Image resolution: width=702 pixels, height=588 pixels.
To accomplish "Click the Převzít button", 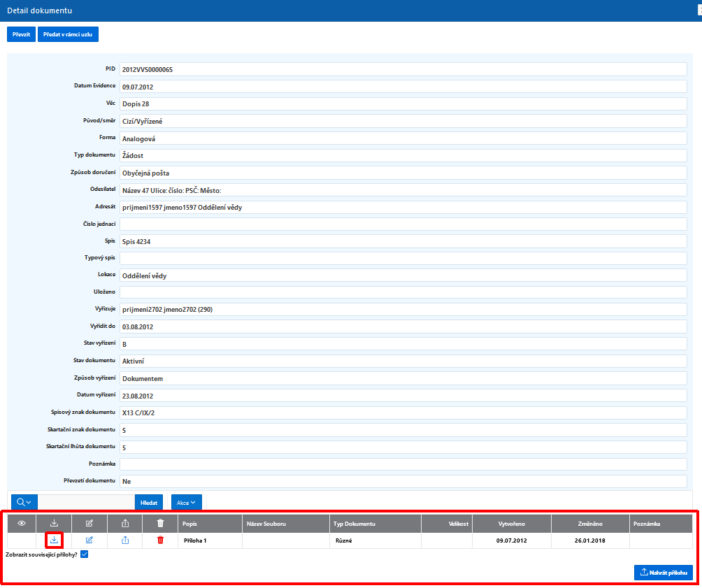I will tap(21, 34).
